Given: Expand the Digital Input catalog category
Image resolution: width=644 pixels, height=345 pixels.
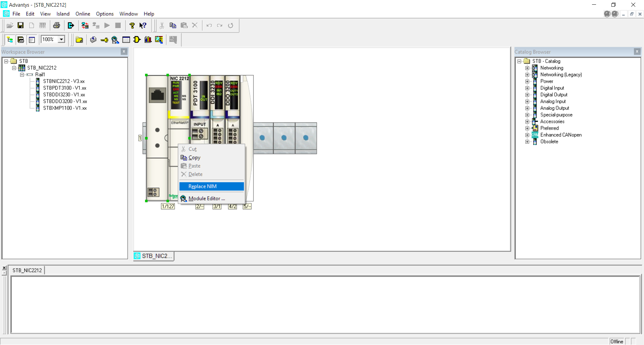Looking at the screenshot, I should click(x=527, y=88).
